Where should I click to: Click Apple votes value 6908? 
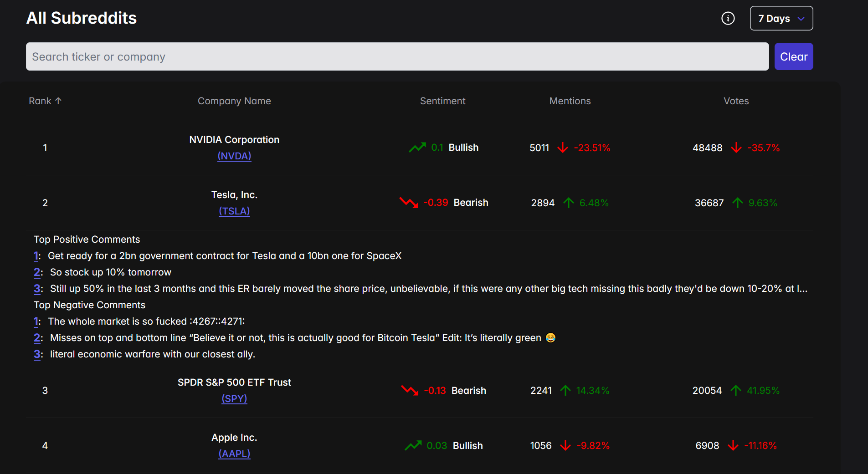click(x=707, y=445)
